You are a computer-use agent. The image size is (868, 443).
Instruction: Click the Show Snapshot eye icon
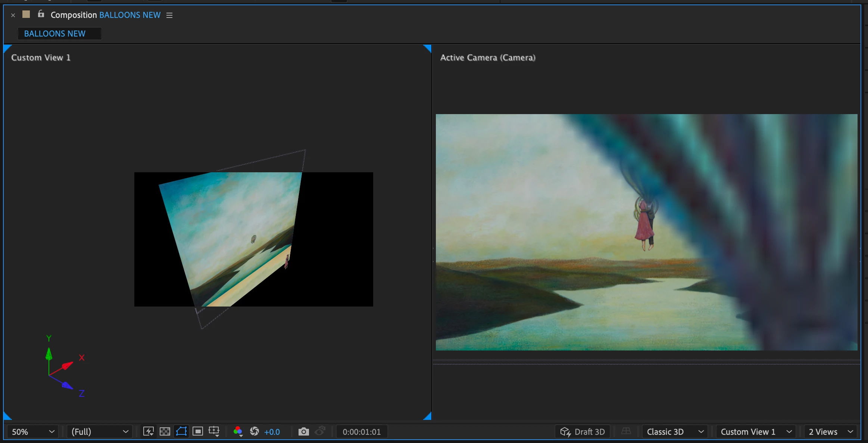click(x=320, y=431)
